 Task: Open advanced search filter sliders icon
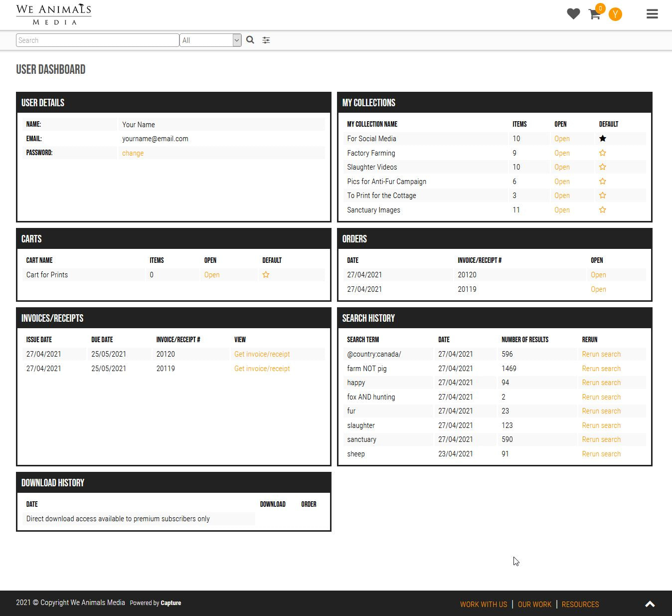266,40
